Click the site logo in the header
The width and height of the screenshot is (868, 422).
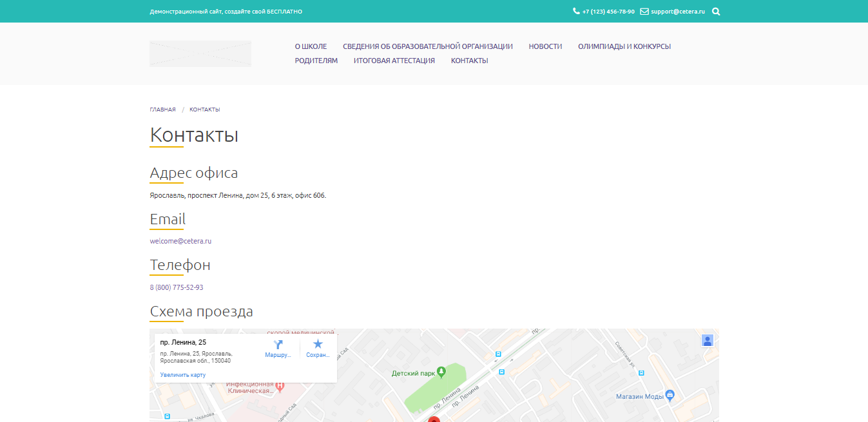click(x=200, y=53)
